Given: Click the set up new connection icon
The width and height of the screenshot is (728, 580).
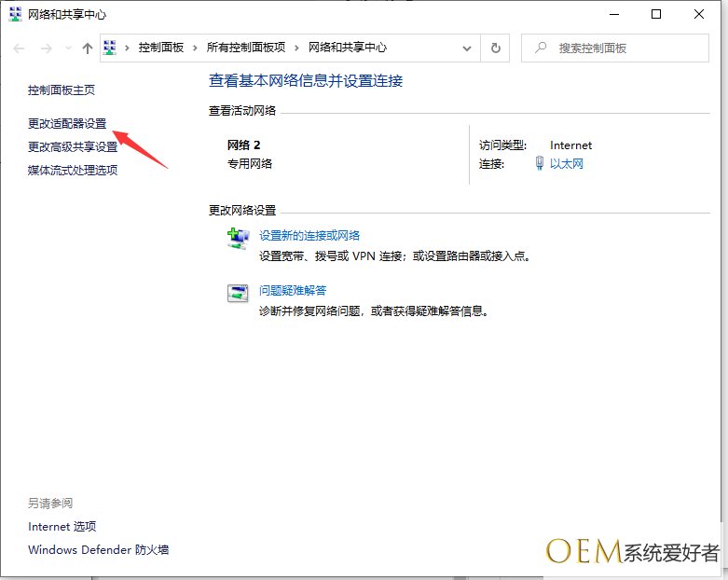Looking at the screenshot, I should (239, 238).
